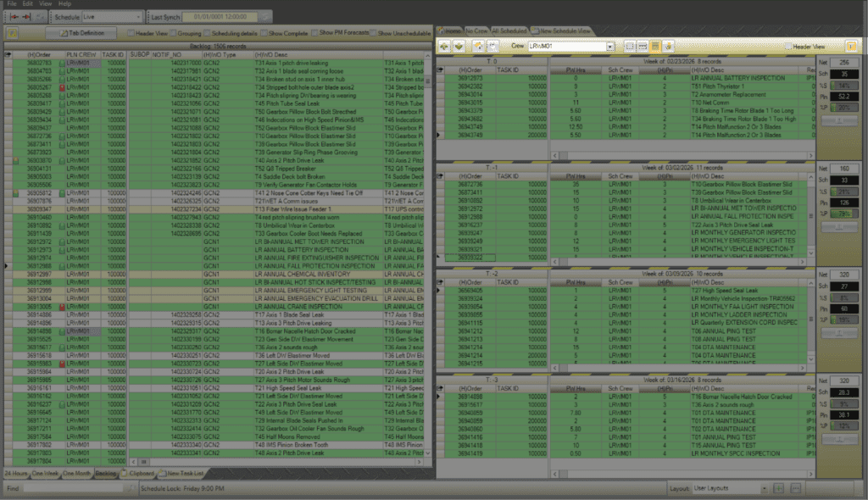Check the Show PM Forecasts option

point(314,32)
